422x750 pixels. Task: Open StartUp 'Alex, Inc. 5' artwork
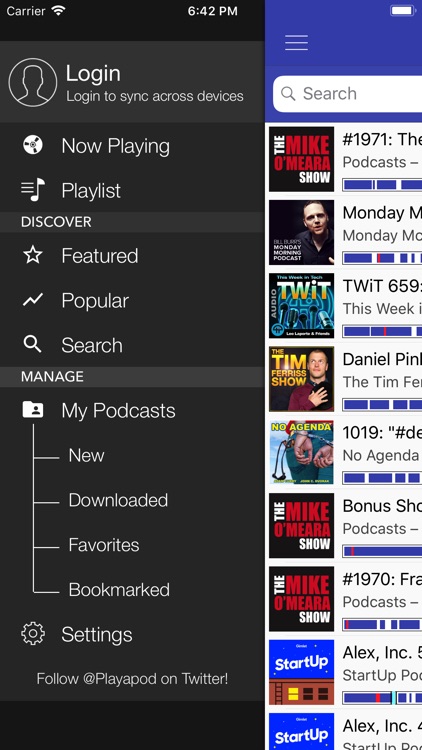click(301, 672)
